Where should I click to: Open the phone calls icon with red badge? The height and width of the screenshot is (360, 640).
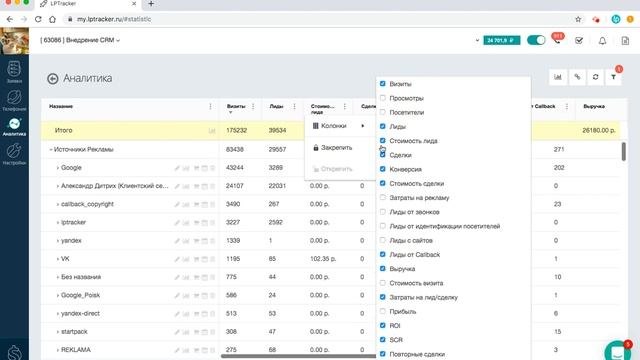(557, 40)
